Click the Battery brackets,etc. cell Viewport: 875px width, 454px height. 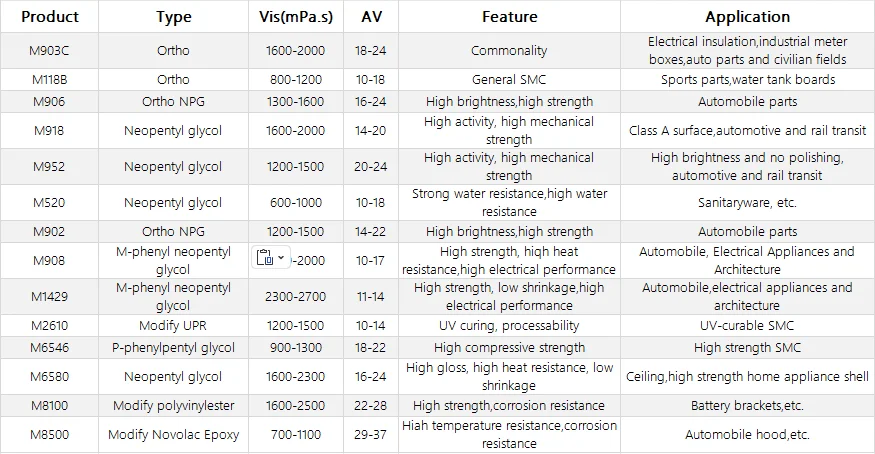point(747,406)
